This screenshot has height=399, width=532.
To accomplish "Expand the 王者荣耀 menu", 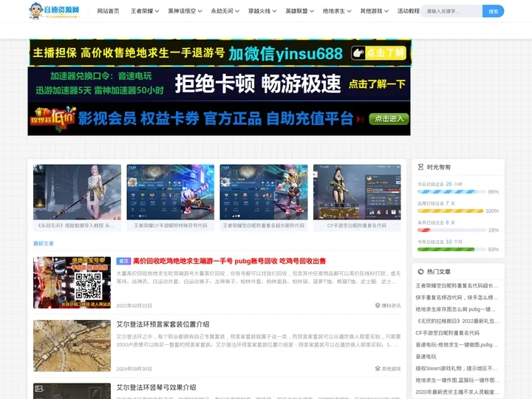I will [x=145, y=11].
